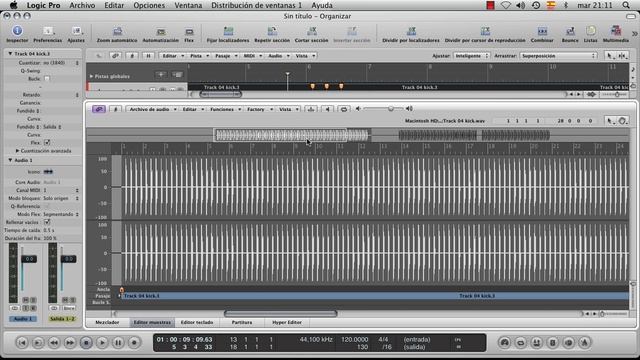Expand Pistas globales disclosure triangle
The width and height of the screenshot is (640, 360).
pos(91,76)
